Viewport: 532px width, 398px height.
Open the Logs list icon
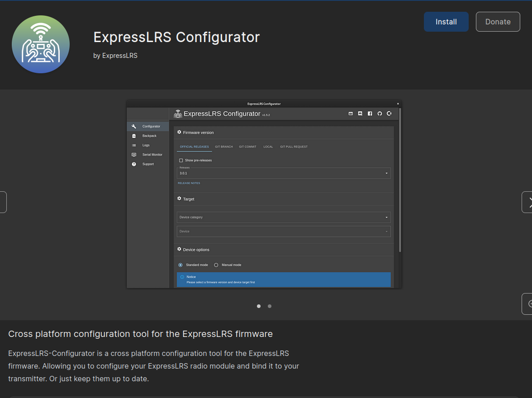pos(134,145)
